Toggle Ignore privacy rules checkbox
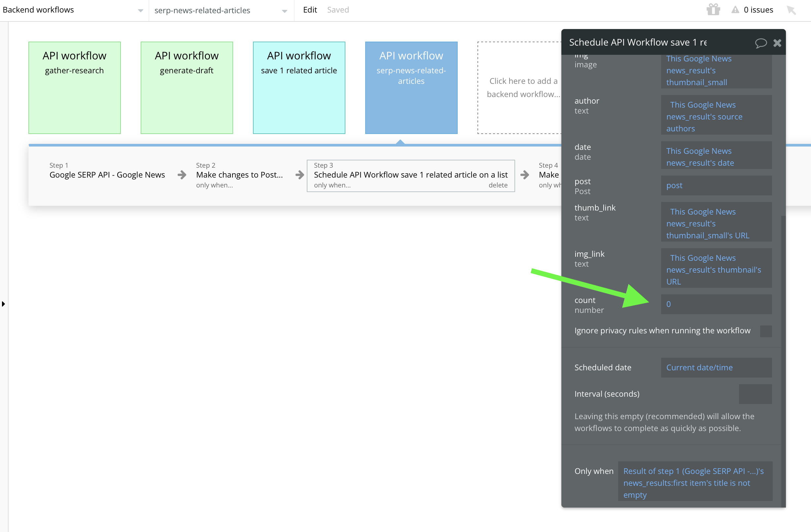The height and width of the screenshot is (532, 811). click(x=766, y=331)
